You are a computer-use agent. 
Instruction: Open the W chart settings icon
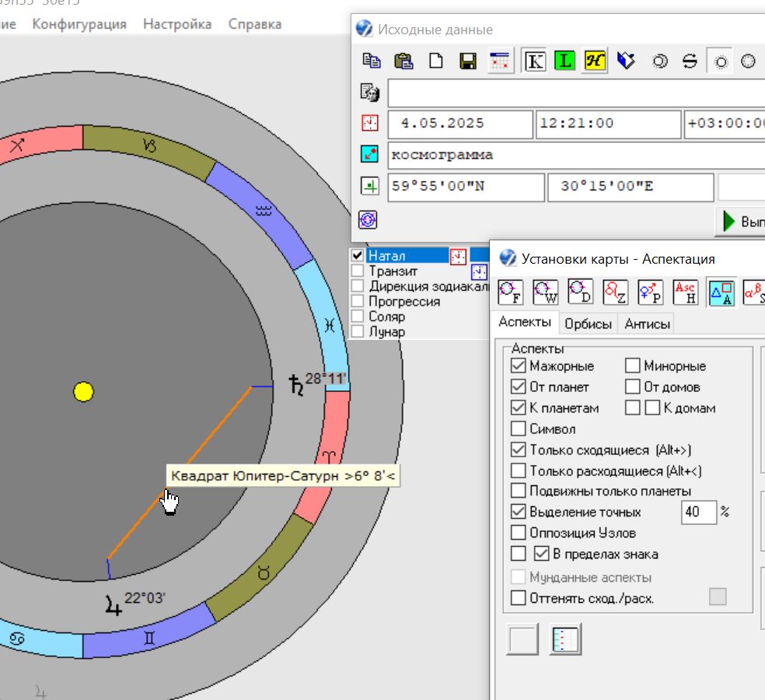(x=546, y=292)
